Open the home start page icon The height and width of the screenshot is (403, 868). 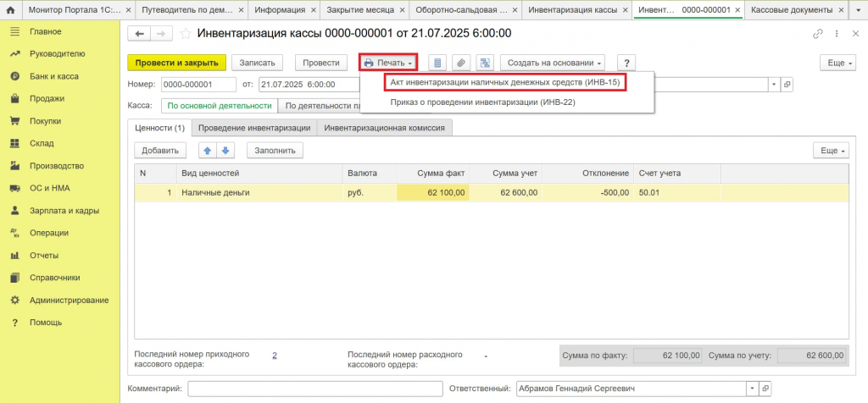[x=9, y=10]
